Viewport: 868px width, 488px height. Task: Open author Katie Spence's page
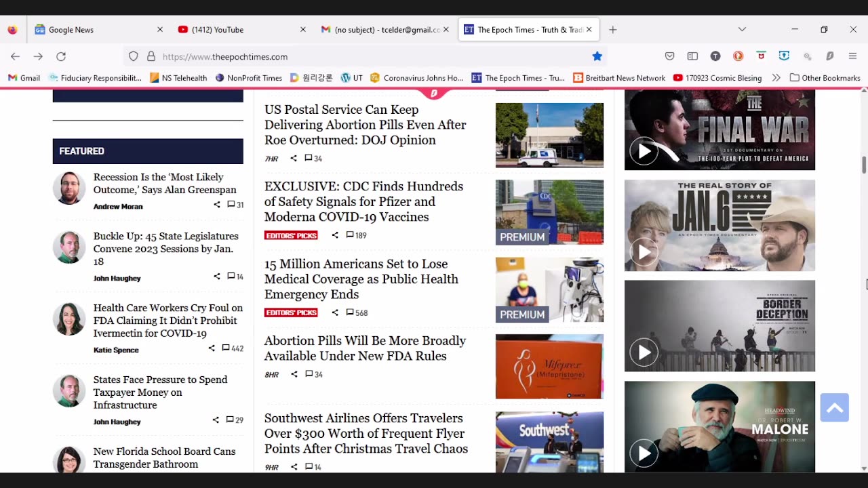(116, 350)
